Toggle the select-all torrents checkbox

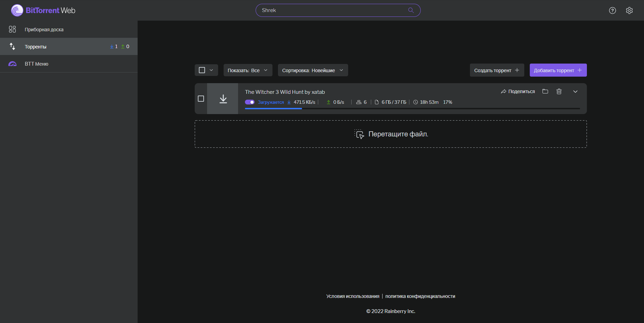[202, 70]
